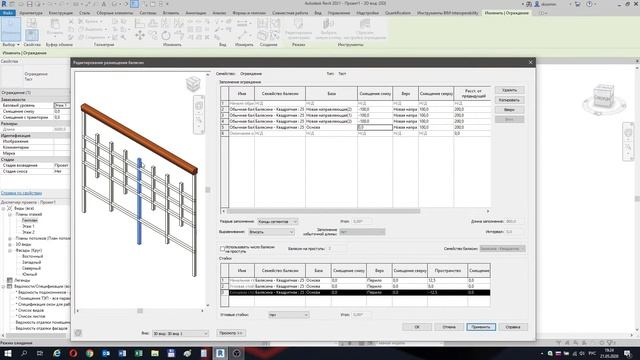Open the corner posts dropdown
640x360 pixels.
point(289,315)
